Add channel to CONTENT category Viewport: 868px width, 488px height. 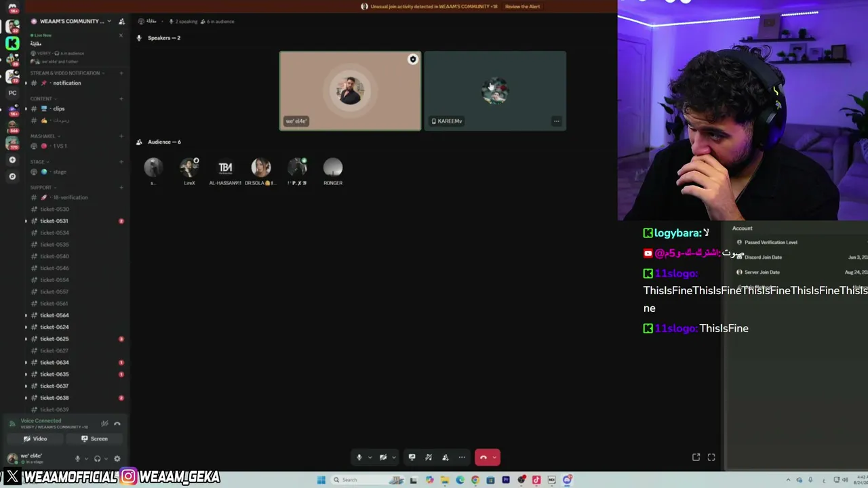121,99
